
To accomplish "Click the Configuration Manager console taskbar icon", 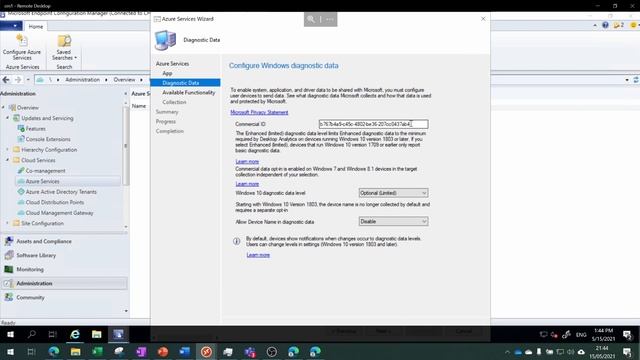I will [x=118, y=334].
